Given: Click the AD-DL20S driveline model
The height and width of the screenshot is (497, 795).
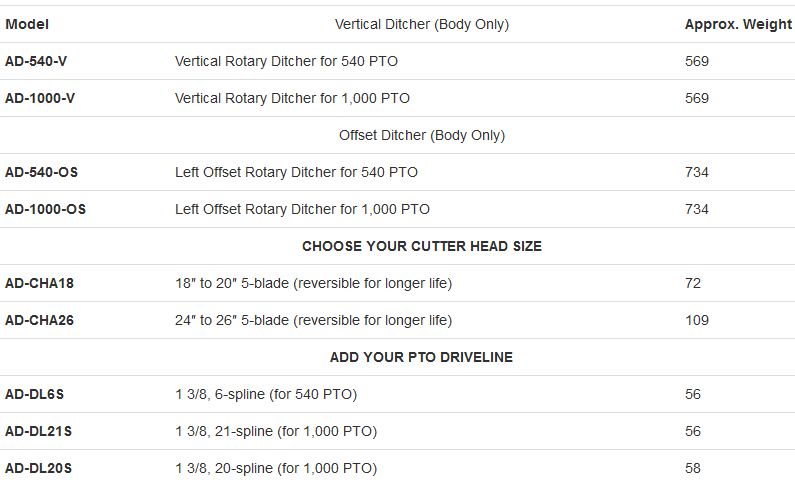Looking at the screenshot, I should [x=38, y=468].
